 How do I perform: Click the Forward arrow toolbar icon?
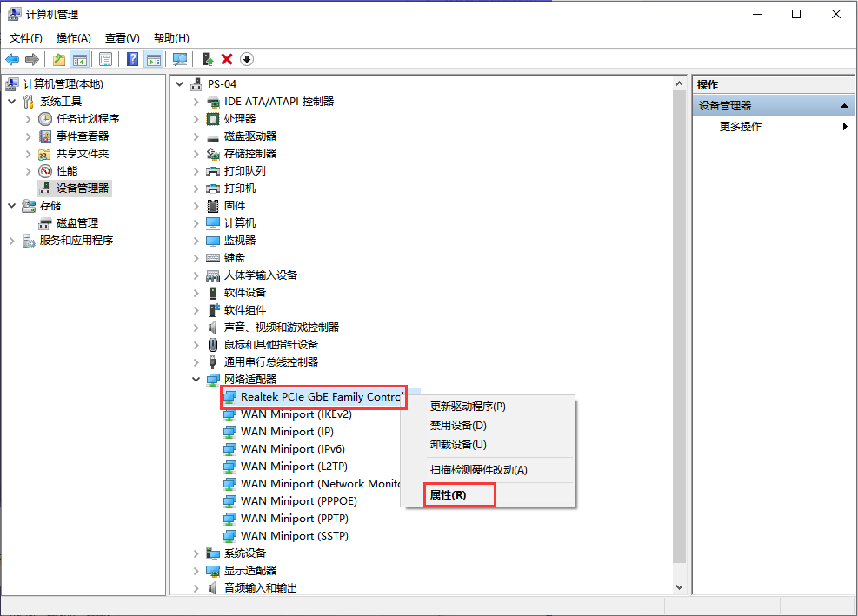pos(32,59)
